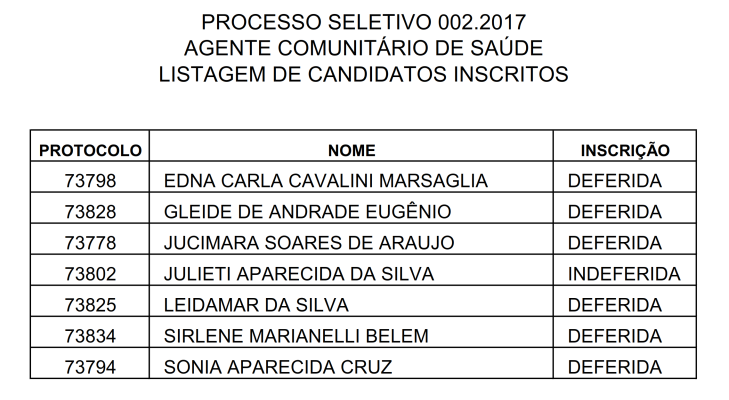This screenshot has width=729, height=400.
Task: Click the name Leidamar da Silva
Action: [256, 306]
